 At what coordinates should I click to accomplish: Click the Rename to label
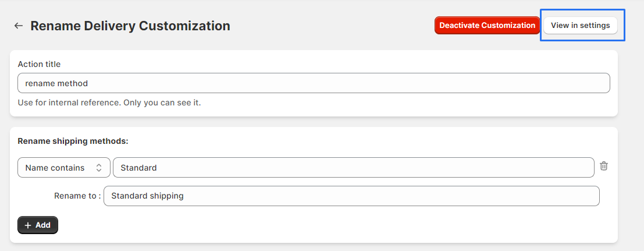pyautogui.click(x=77, y=196)
